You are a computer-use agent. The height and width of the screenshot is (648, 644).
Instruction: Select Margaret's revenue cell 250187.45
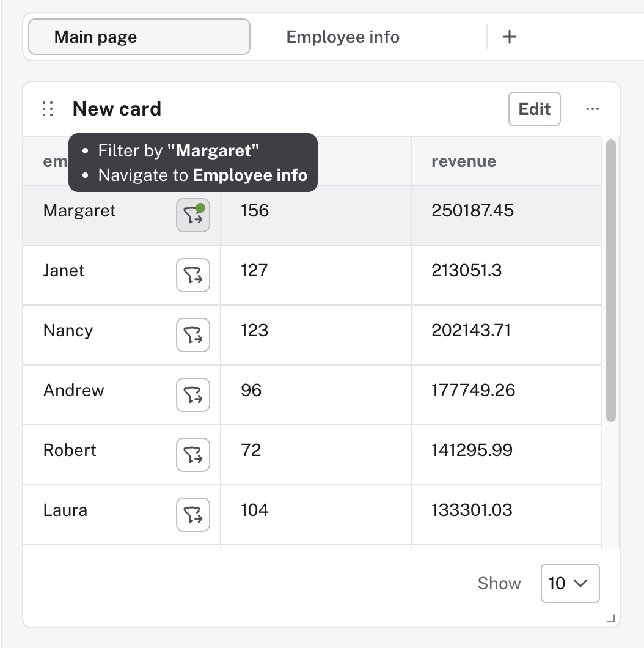472,211
